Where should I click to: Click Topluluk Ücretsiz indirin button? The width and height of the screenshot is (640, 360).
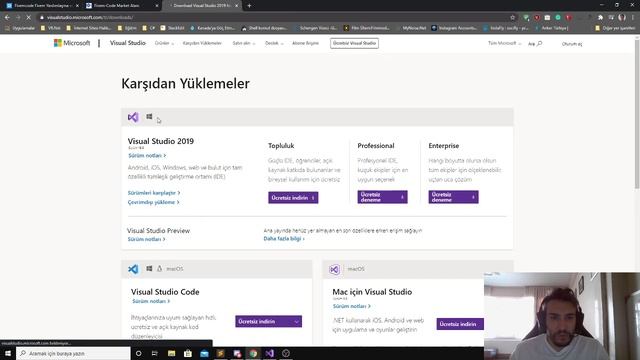[x=293, y=198]
